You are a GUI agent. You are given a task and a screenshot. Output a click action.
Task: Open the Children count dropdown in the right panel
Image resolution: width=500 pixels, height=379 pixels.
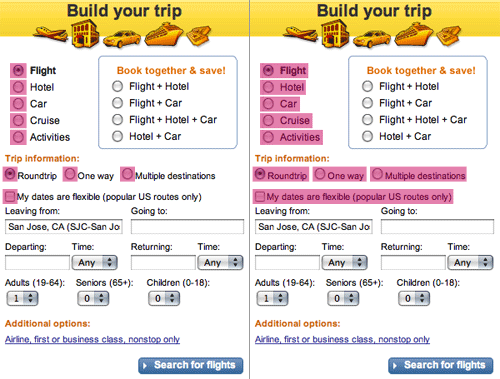pyautogui.click(x=414, y=298)
